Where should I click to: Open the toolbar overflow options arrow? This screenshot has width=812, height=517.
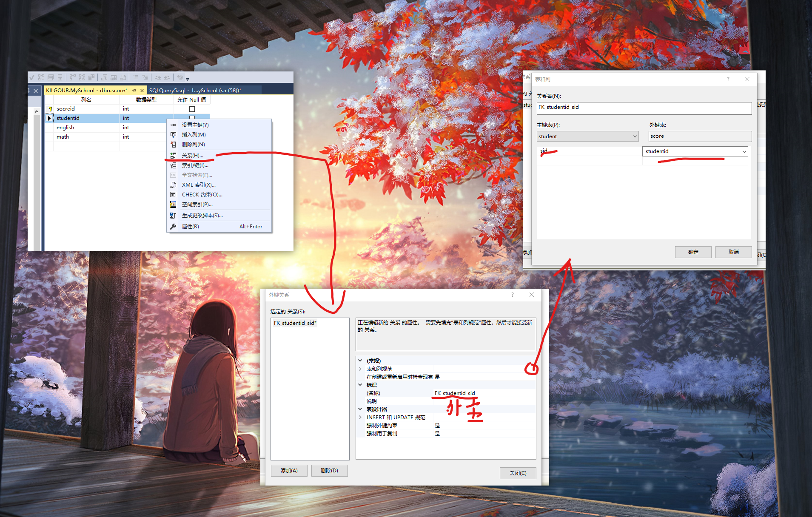[x=188, y=79]
